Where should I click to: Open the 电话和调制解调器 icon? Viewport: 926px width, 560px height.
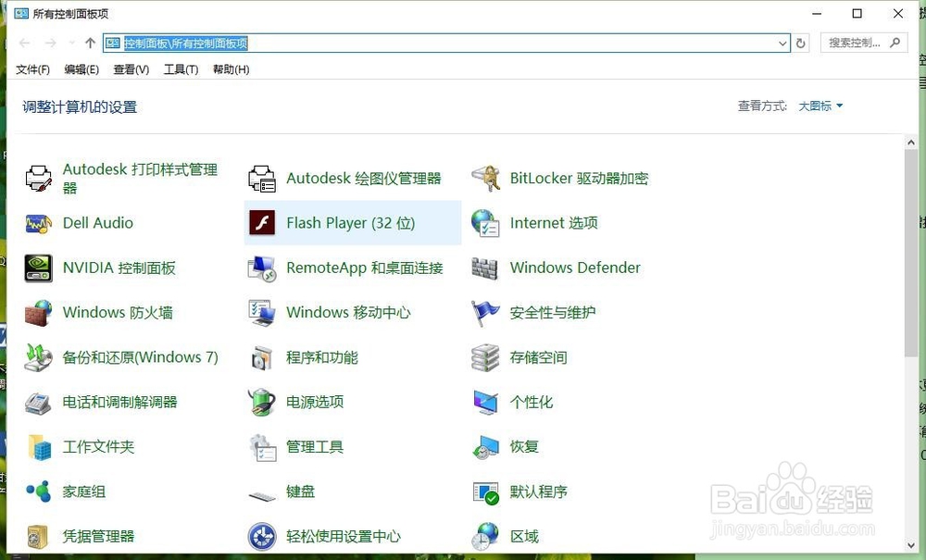[38, 403]
